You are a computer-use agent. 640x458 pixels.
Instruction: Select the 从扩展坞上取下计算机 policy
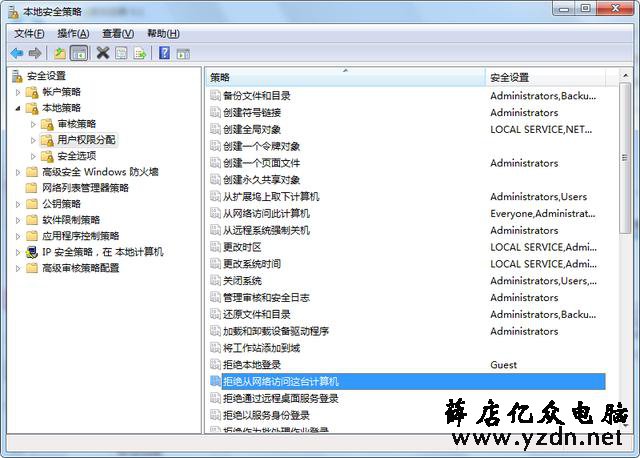coord(407,197)
